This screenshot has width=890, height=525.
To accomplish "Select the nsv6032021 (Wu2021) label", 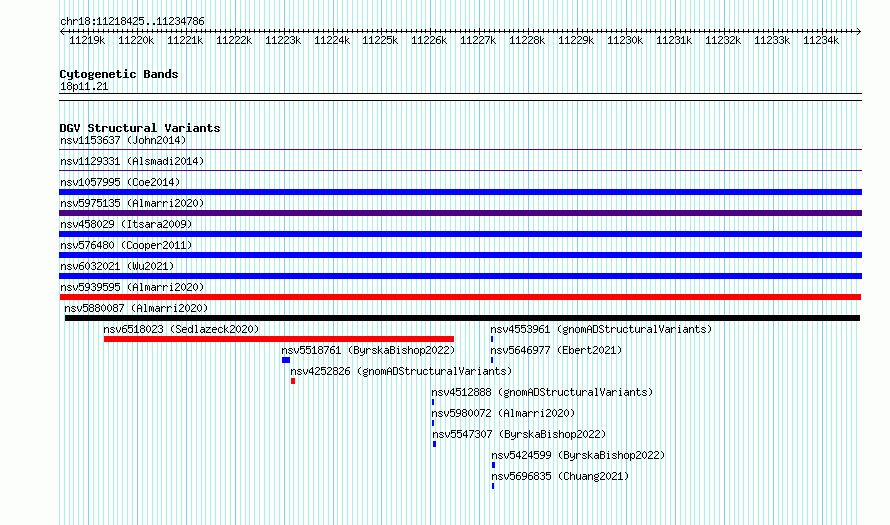I will [x=117, y=266].
